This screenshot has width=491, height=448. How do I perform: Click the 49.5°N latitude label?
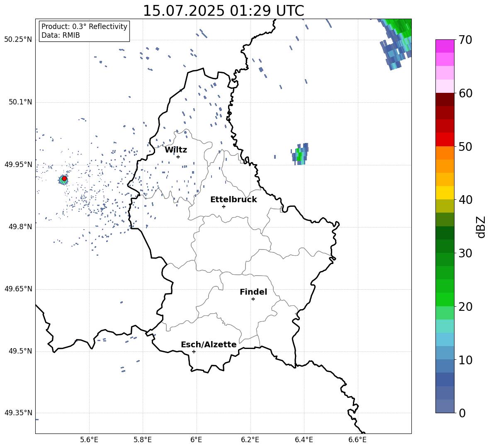pyautogui.click(x=20, y=351)
